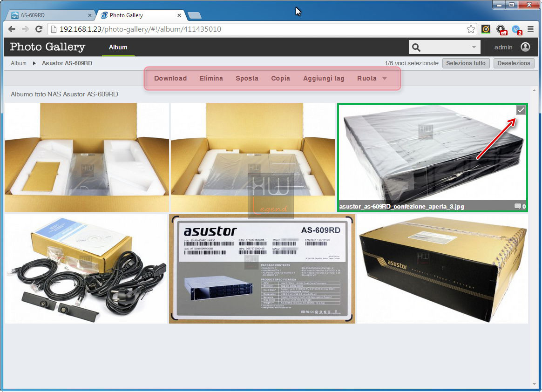Click the blue extension icon with badge 2
Viewport: 542px width, 392px height.
click(517, 30)
